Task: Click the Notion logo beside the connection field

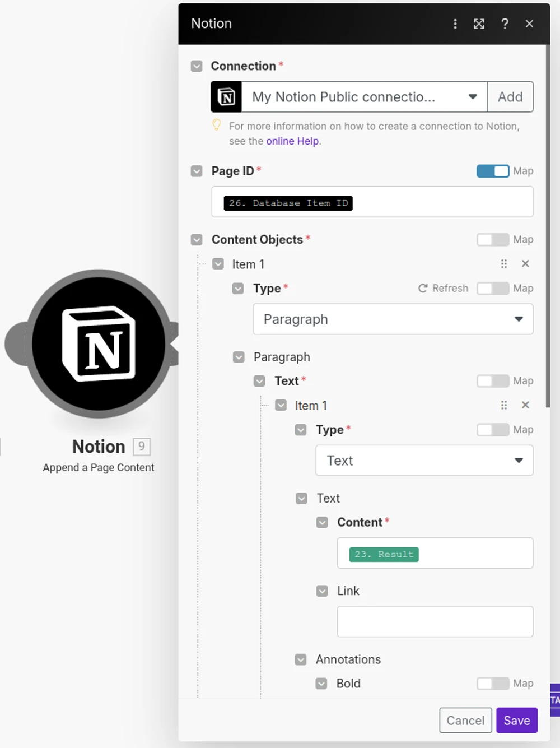Action: [x=226, y=97]
